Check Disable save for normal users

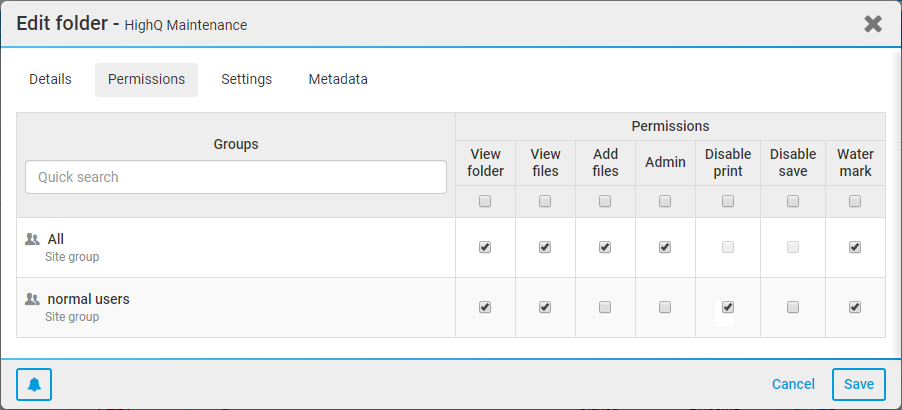coord(793,307)
